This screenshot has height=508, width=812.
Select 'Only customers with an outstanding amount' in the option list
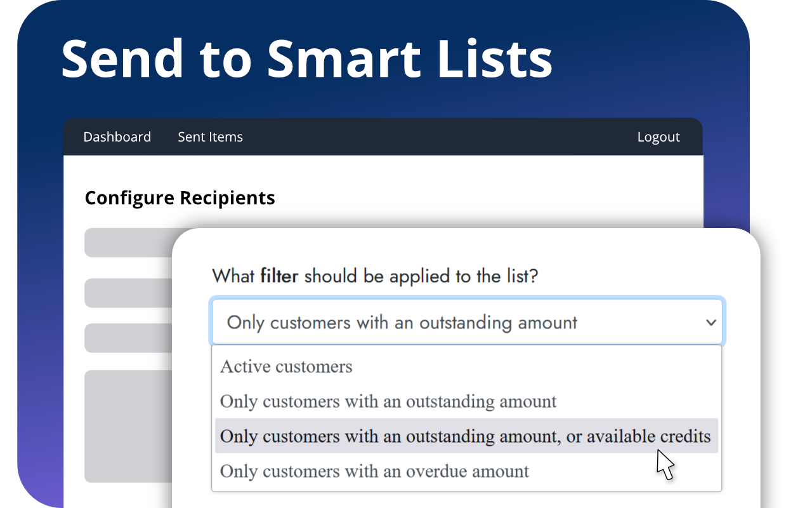tap(466, 401)
